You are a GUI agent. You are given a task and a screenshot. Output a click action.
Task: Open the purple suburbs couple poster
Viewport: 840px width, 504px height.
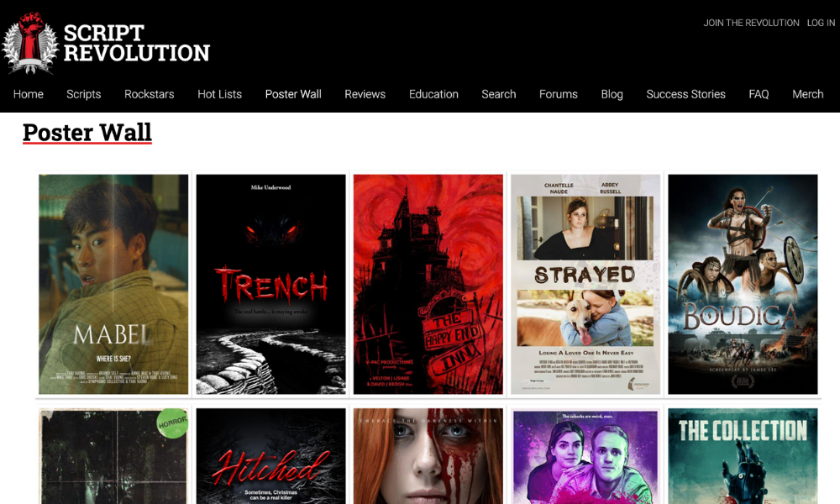coord(585,456)
